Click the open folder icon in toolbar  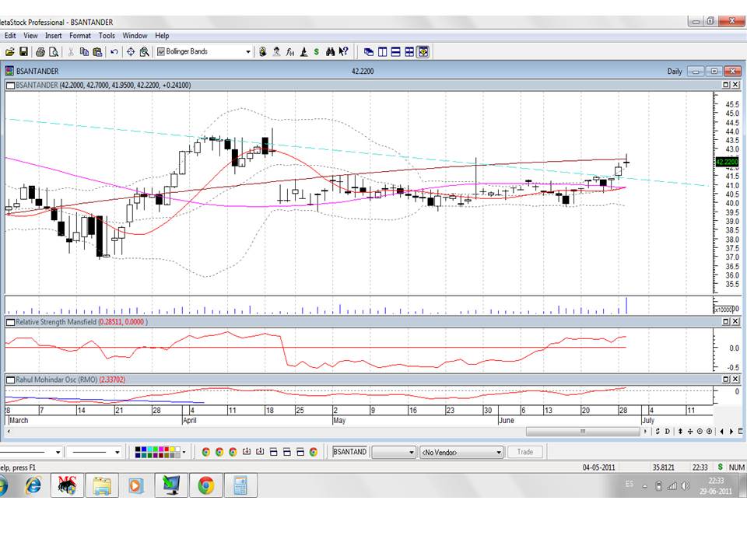point(10,52)
